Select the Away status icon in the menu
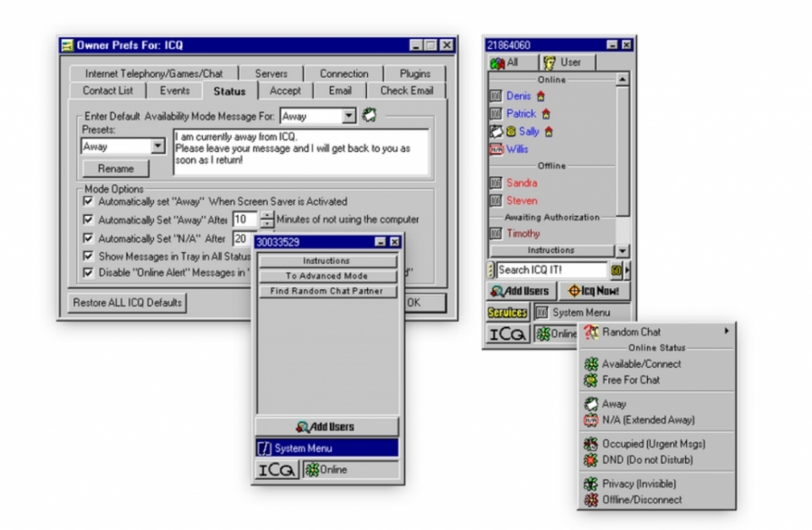Screen dimensions: 812x530 (590, 404)
